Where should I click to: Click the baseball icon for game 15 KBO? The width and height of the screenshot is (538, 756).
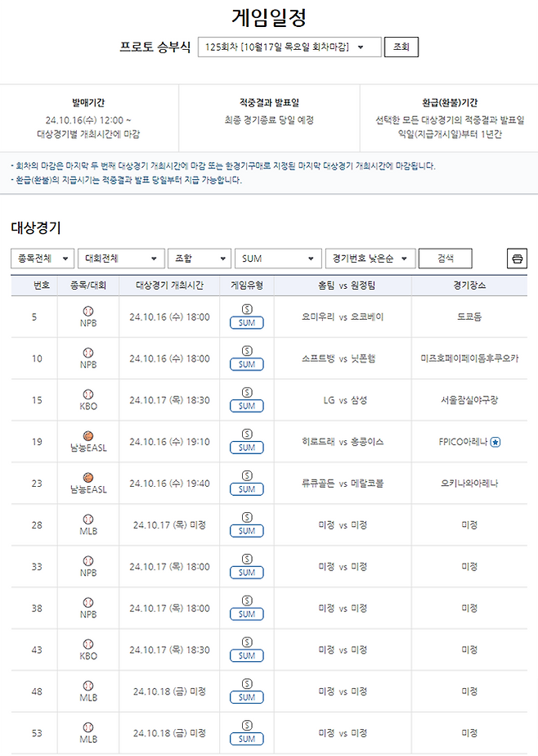(88, 394)
